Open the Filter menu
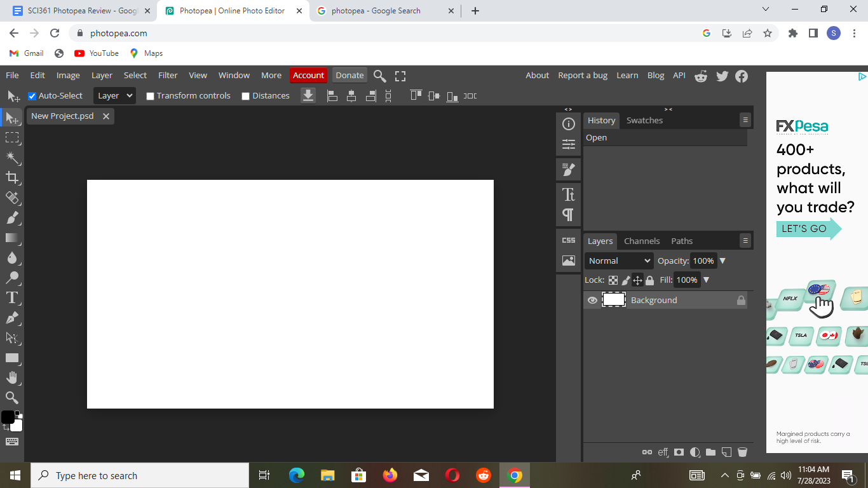Screen dimensions: 868x488 coord(168,75)
